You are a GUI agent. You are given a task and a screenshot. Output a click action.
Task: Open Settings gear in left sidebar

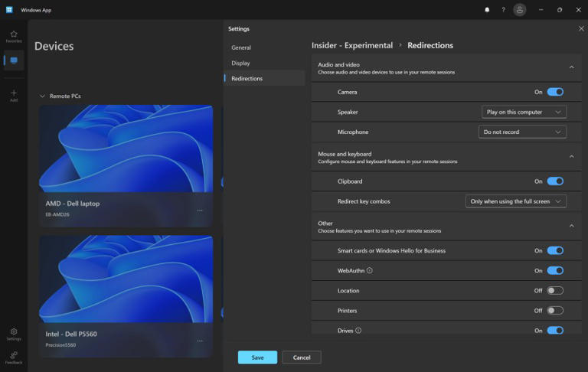(14, 334)
